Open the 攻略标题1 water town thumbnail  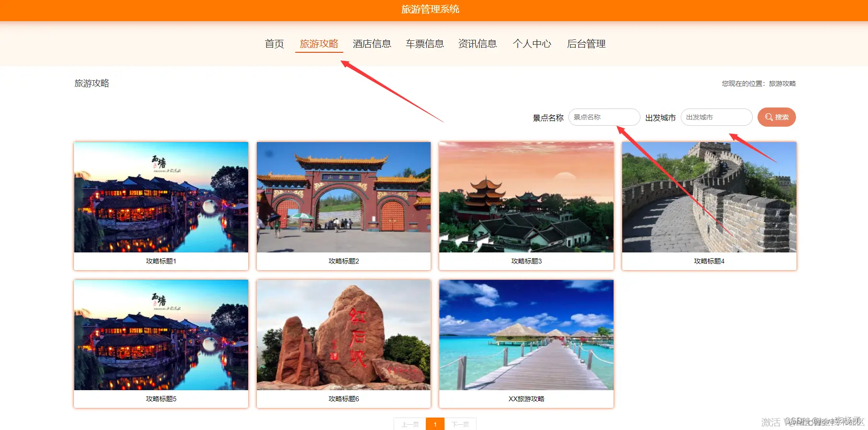[x=161, y=197]
